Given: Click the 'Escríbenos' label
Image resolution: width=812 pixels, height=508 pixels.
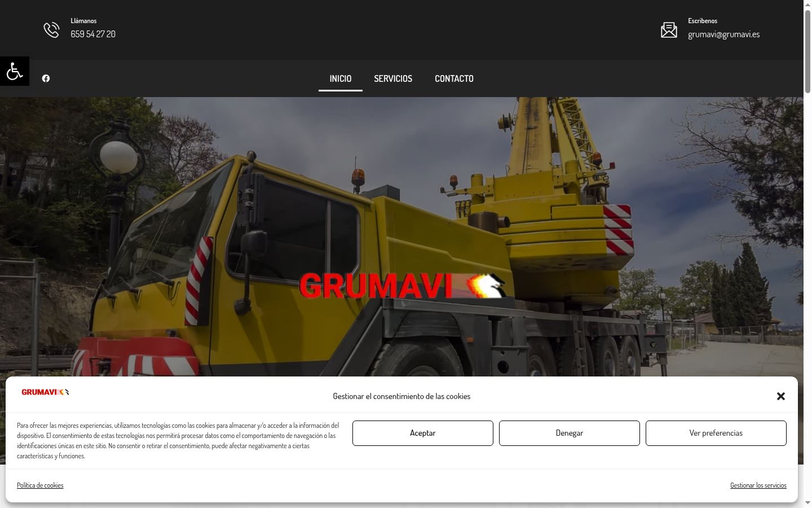Looking at the screenshot, I should click(703, 21).
